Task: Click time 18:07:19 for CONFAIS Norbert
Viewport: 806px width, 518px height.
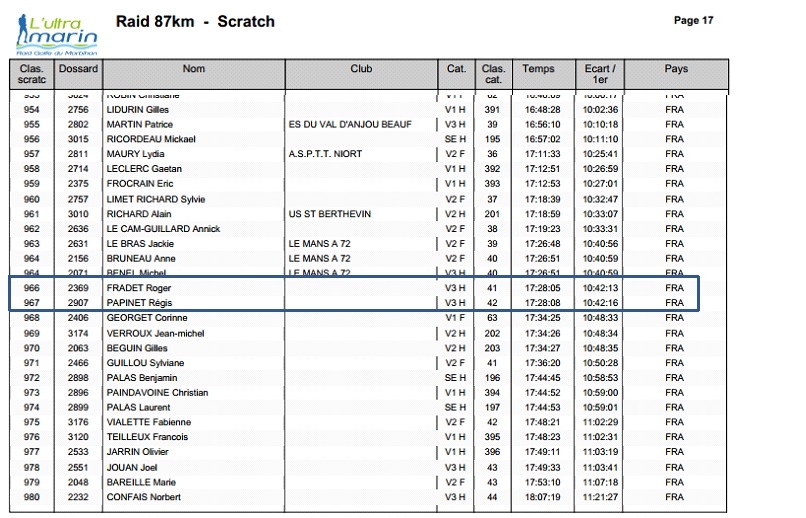Action: point(542,497)
